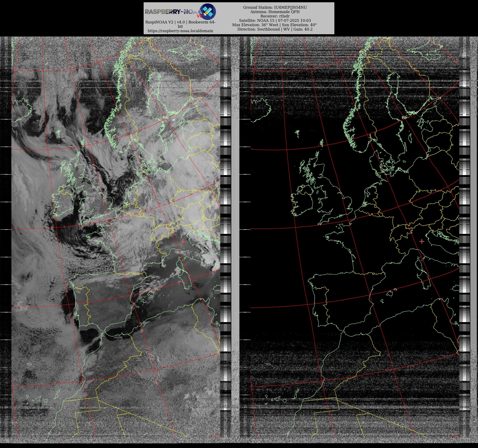Click the RASPBERRY-NOAA title wordmark
478x448 pixels.
(x=173, y=12)
